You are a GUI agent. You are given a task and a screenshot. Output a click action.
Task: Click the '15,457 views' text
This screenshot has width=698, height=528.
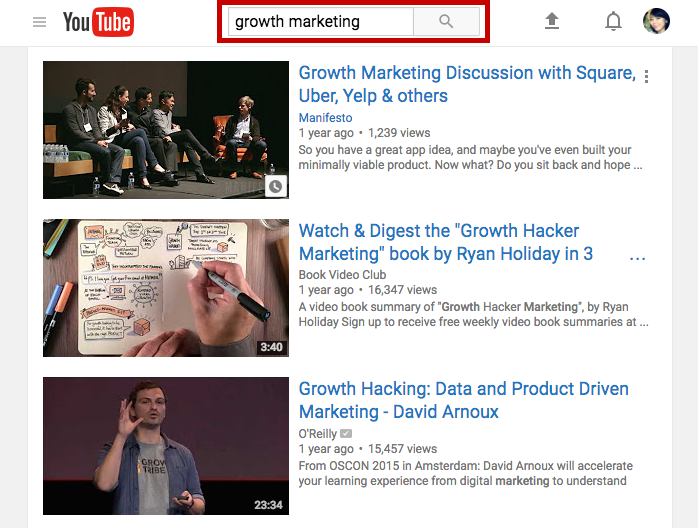402,449
